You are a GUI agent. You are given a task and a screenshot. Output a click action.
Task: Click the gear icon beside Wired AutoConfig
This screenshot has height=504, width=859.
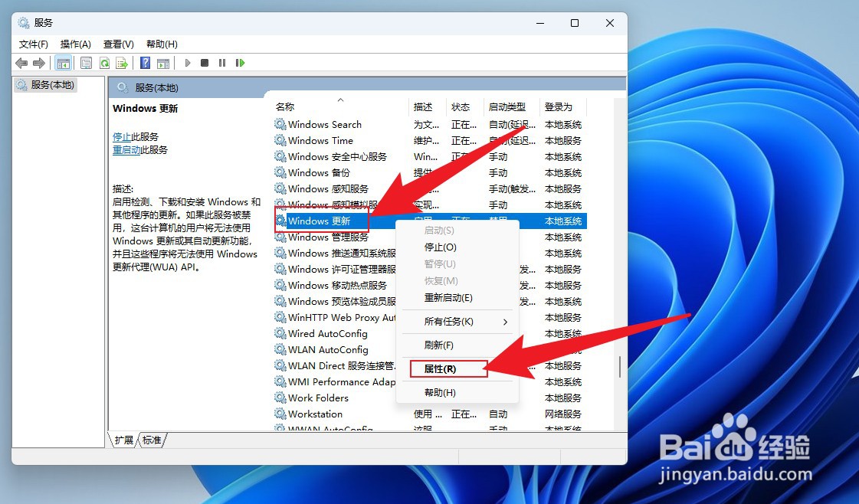coord(280,334)
